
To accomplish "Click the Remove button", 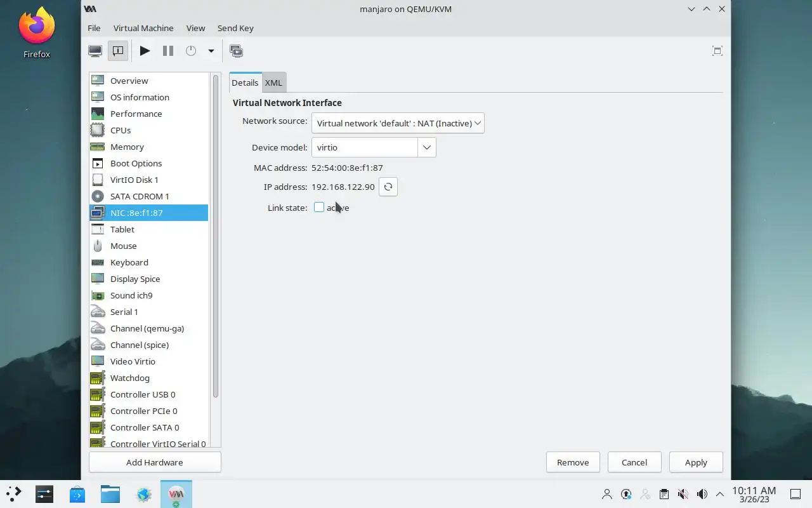I will pyautogui.click(x=573, y=462).
